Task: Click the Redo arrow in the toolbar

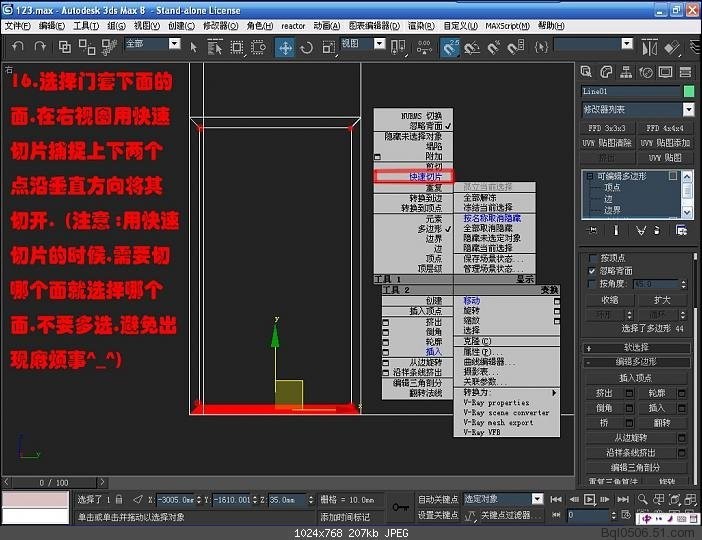Action: point(40,46)
